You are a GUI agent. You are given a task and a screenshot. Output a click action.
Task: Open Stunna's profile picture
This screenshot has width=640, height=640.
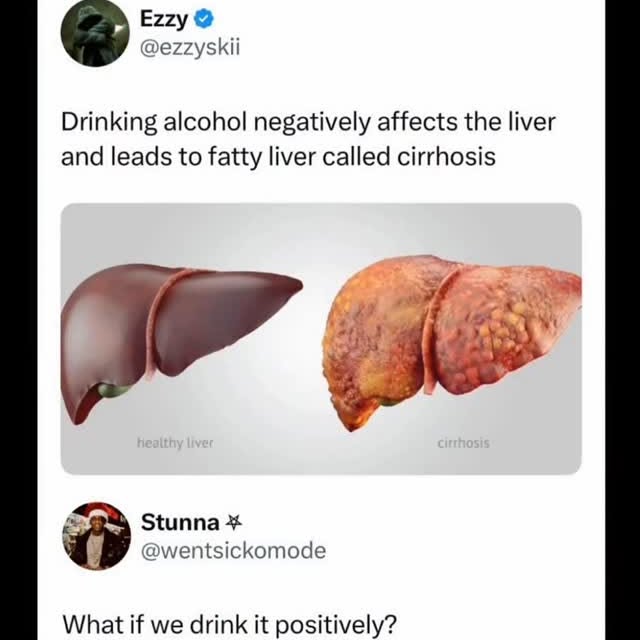95,536
